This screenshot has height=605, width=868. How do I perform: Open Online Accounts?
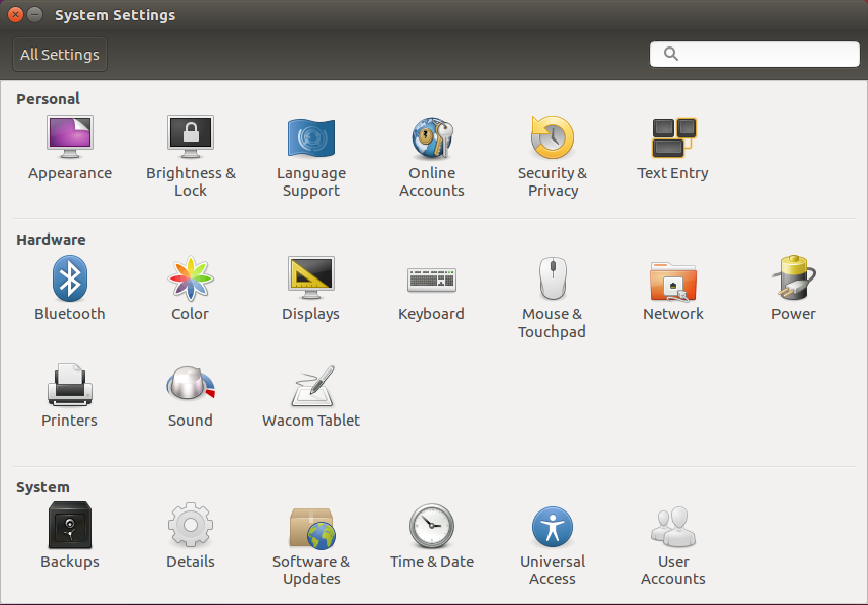tap(432, 148)
